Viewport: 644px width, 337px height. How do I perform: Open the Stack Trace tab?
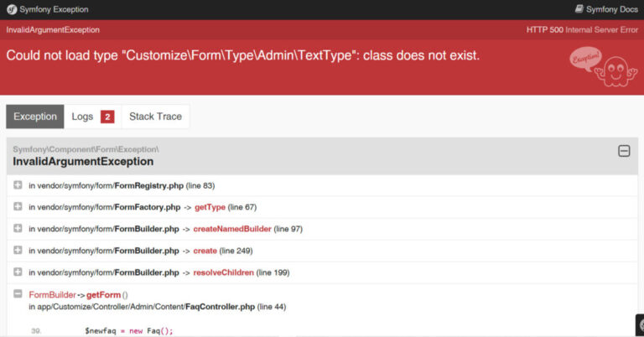pyautogui.click(x=155, y=117)
